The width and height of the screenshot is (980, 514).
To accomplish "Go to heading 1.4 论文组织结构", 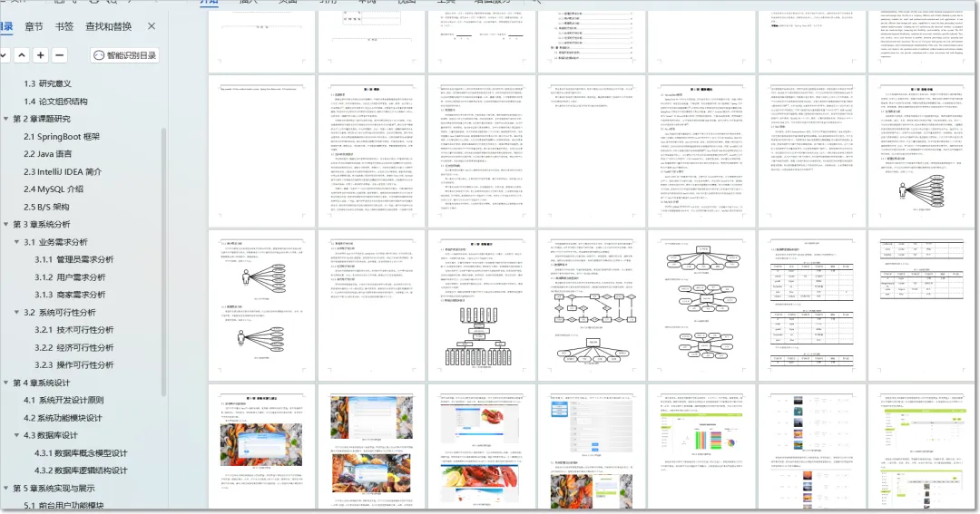I will (x=55, y=102).
